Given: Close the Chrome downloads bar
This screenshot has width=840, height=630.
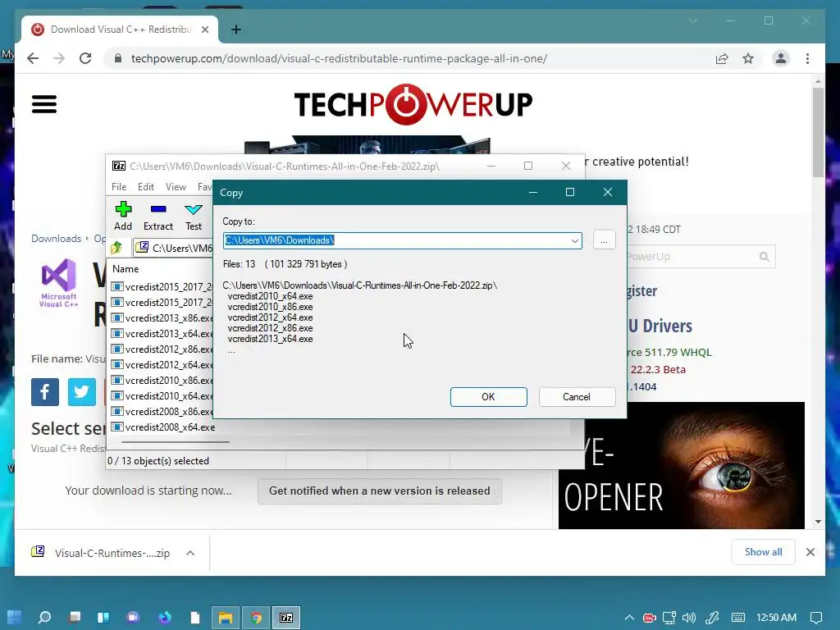Looking at the screenshot, I should tap(810, 552).
